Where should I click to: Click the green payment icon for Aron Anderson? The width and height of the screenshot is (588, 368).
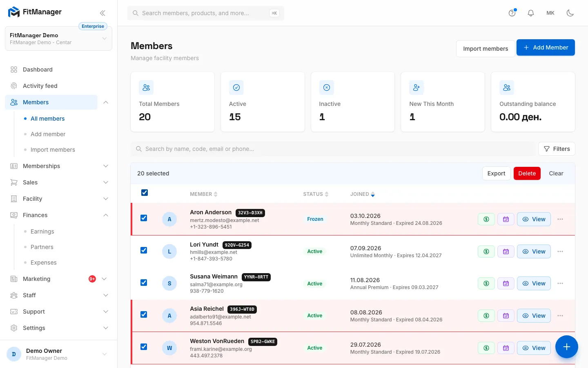[486, 219]
